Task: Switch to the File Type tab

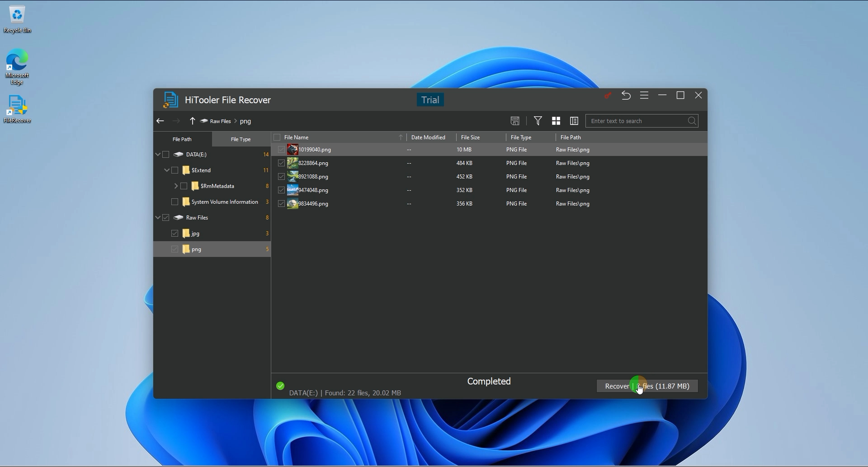Action: (241, 139)
